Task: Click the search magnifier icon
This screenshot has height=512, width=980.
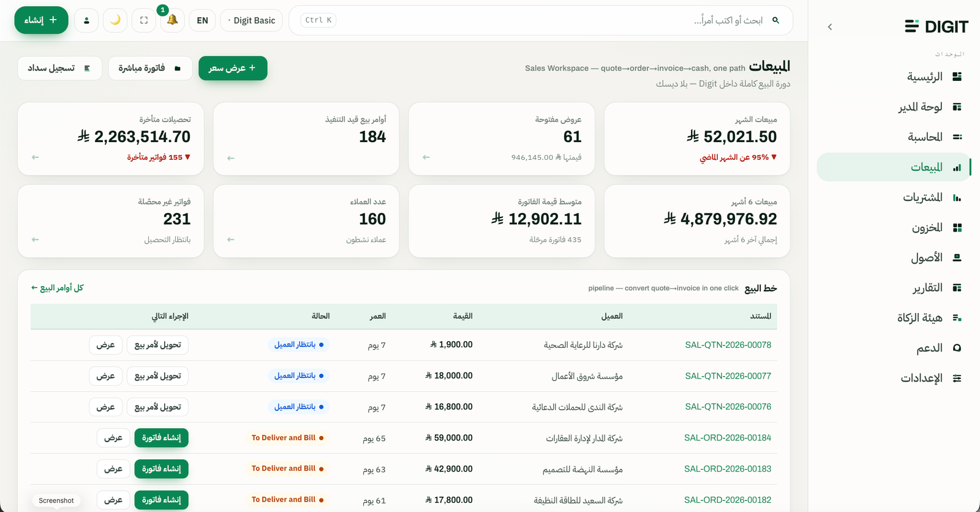Action: point(775,20)
